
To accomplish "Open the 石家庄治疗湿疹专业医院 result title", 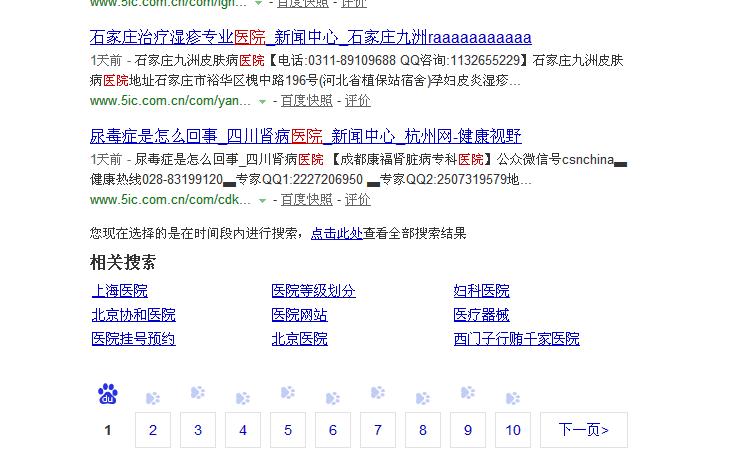I will point(310,38).
